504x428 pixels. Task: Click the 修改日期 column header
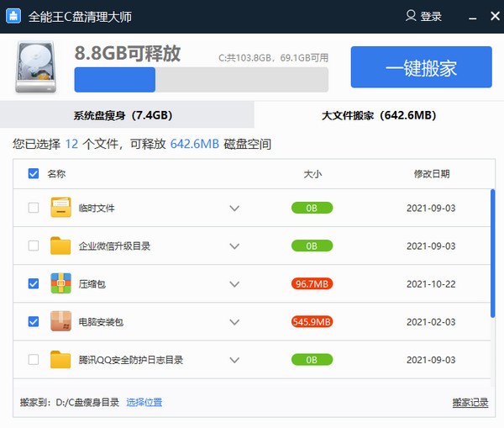pyautogui.click(x=432, y=174)
